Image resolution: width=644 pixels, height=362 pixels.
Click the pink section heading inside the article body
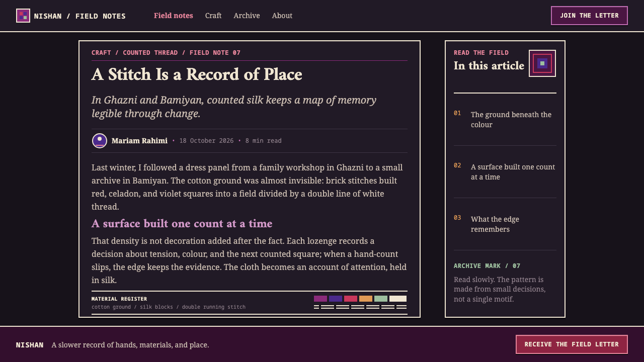click(182, 224)
